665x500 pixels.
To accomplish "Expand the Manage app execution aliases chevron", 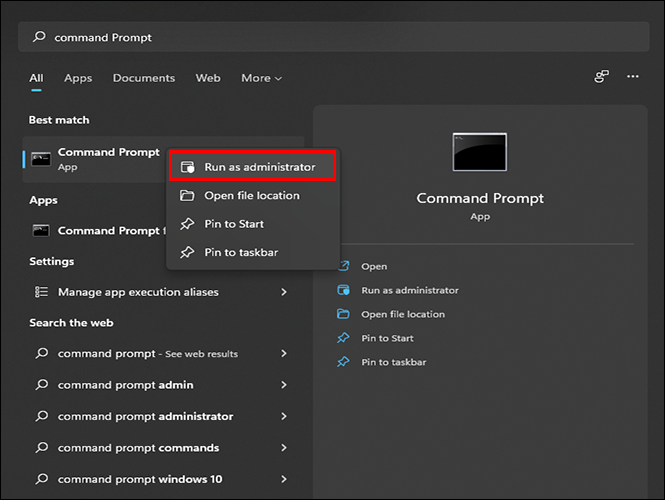I will pyautogui.click(x=284, y=292).
